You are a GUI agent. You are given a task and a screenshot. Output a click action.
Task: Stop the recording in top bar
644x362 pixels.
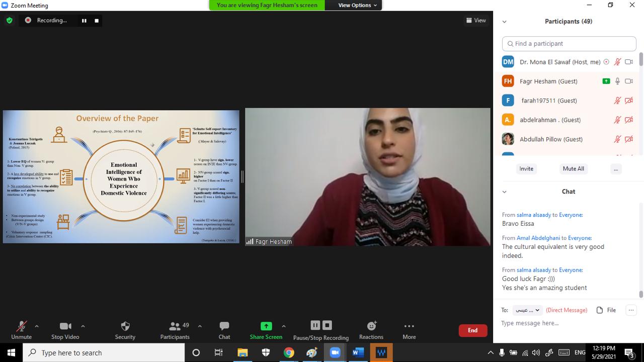click(97, 21)
